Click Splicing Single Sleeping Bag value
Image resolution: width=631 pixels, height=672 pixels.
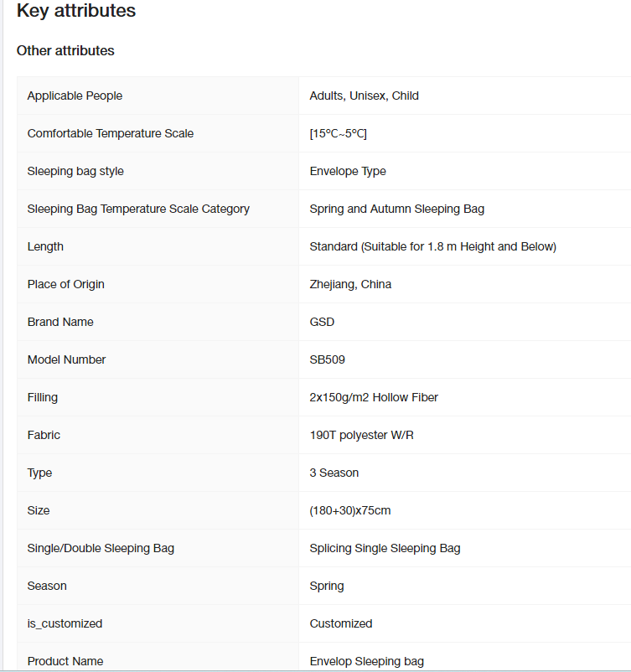(x=385, y=548)
